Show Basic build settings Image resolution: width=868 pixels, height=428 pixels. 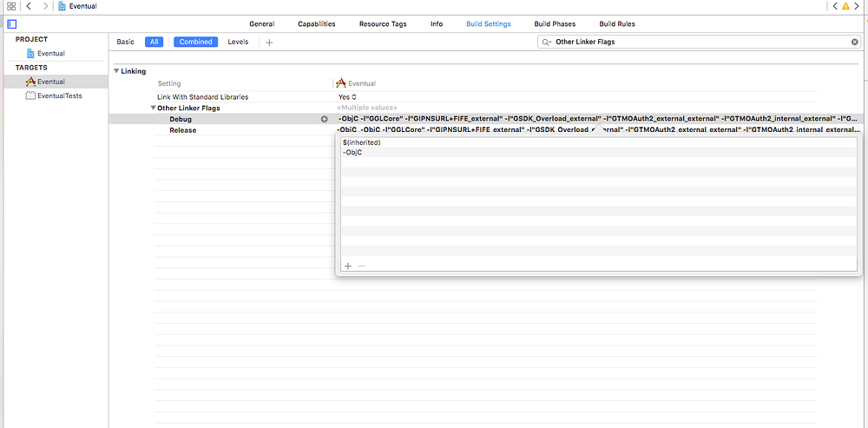pyautogui.click(x=126, y=42)
